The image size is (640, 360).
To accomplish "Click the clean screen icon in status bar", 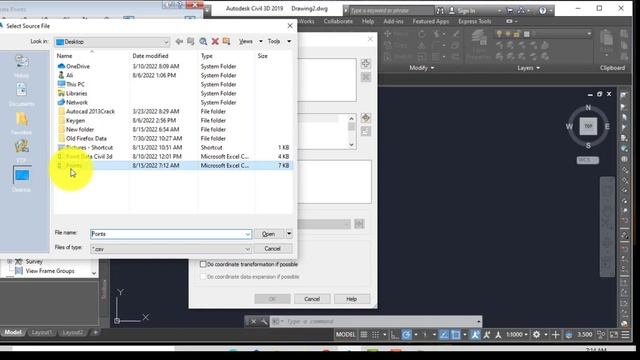I will [x=614, y=335].
